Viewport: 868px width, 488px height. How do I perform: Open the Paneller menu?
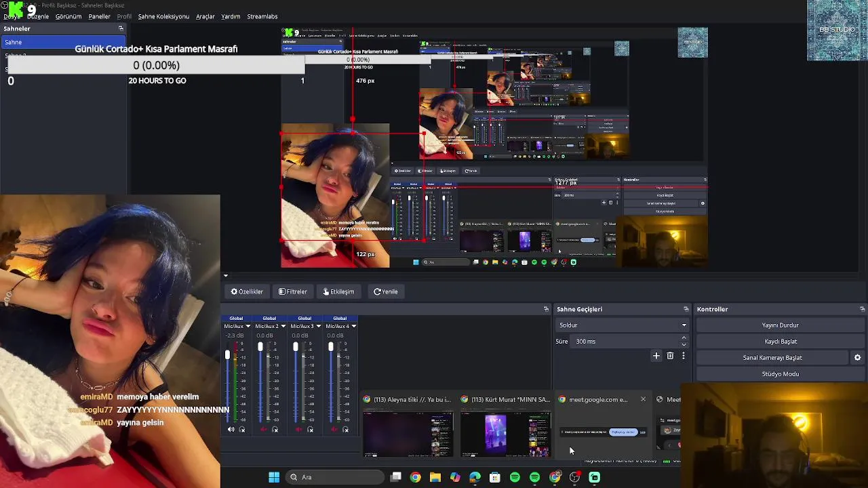pos(99,16)
